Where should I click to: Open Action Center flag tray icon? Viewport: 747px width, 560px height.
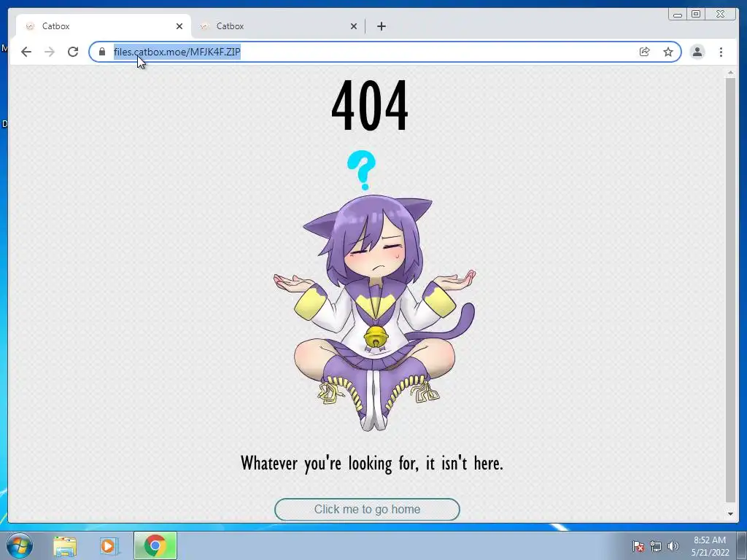click(x=638, y=546)
